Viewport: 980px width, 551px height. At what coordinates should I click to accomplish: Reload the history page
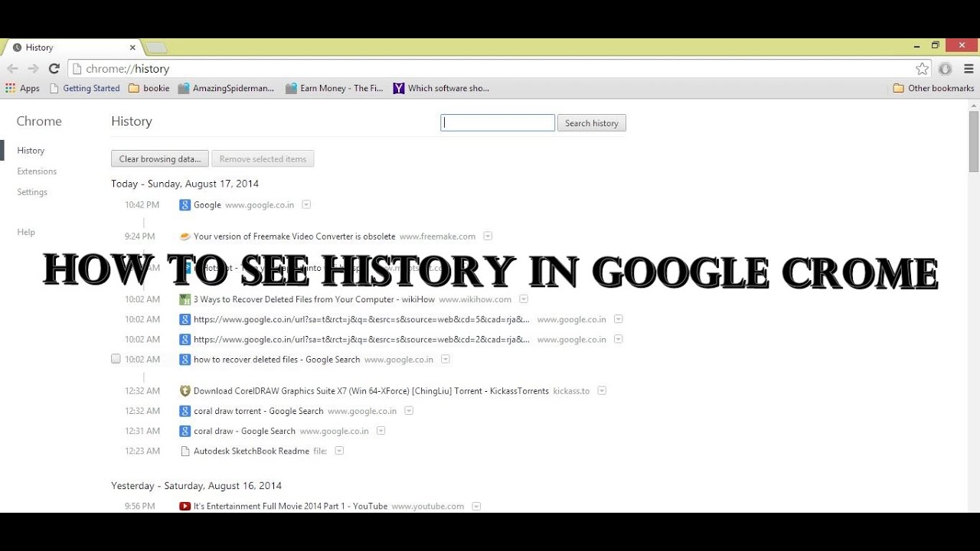[54, 69]
